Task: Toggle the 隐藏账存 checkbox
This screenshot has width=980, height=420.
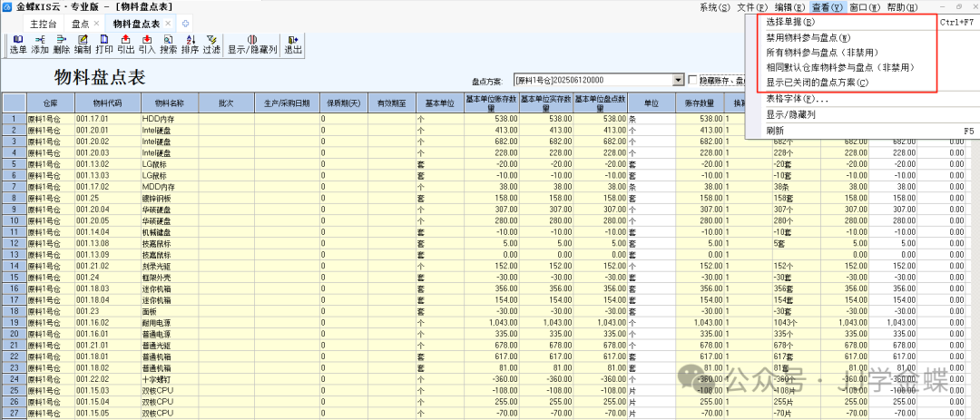Action: pyautogui.click(x=692, y=80)
